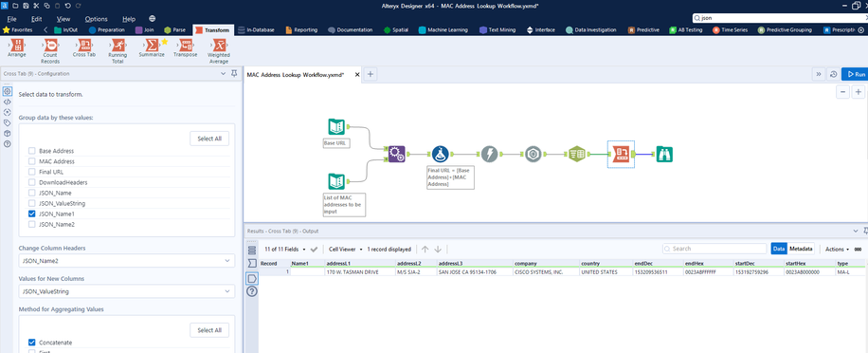
Task: Open workflow using the folder icon
Action: pos(15,5)
